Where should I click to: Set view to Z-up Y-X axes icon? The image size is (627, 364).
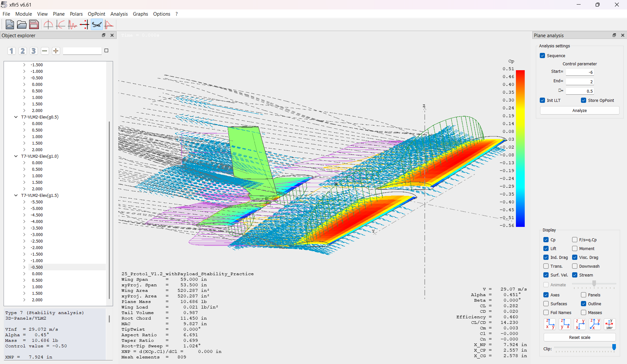pos(565,324)
